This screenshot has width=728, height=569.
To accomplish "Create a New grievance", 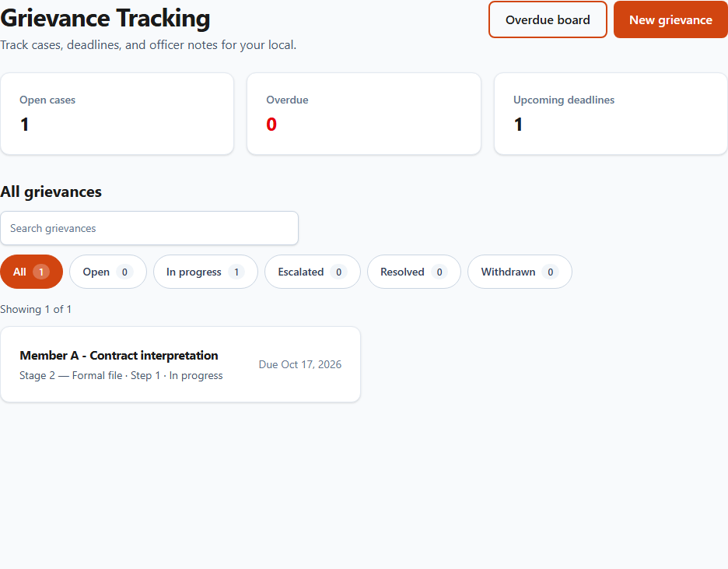I will click(x=670, y=19).
